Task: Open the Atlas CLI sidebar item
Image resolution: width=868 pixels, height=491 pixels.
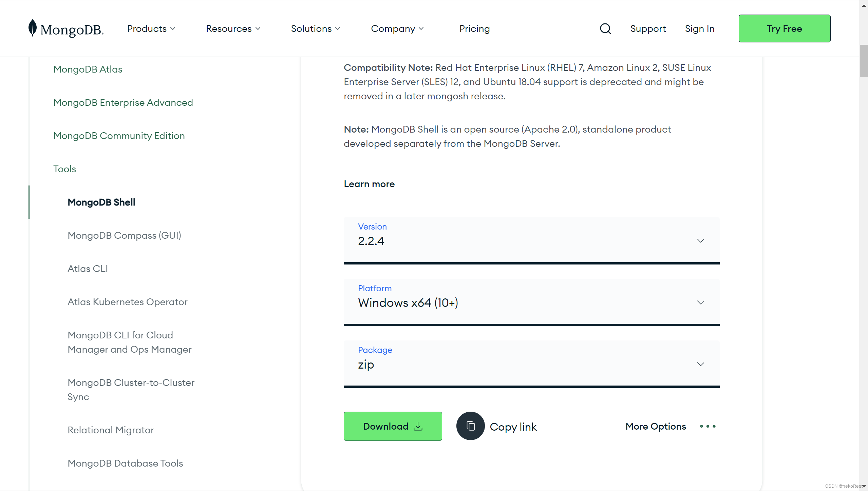Action: tap(88, 269)
